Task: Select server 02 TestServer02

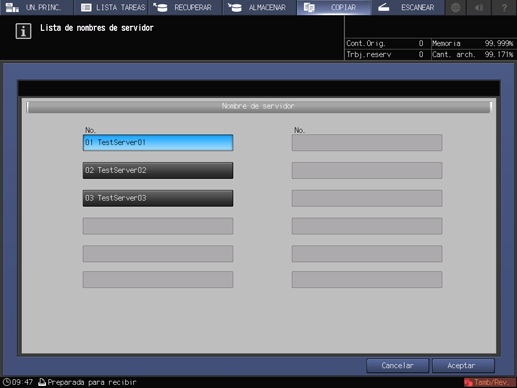Action: coord(158,170)
